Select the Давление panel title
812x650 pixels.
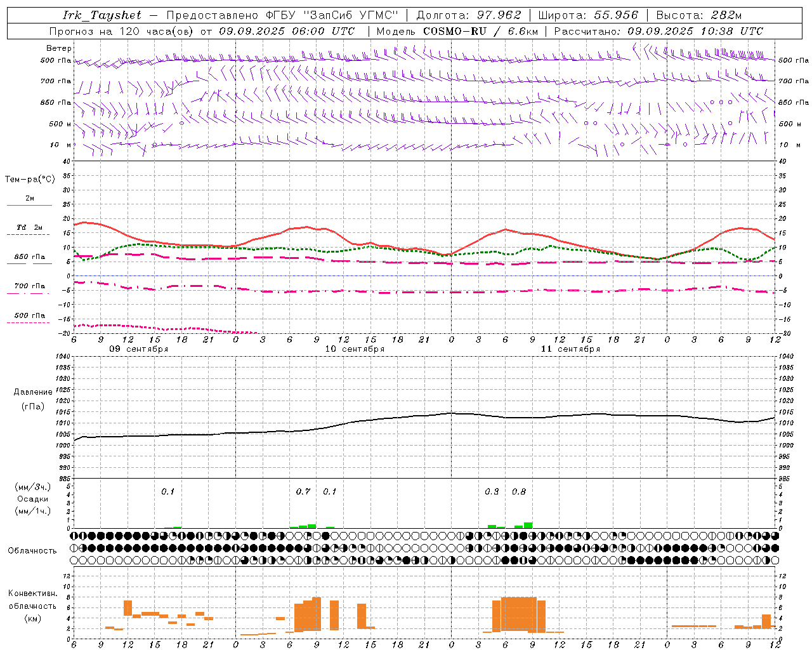33,392
